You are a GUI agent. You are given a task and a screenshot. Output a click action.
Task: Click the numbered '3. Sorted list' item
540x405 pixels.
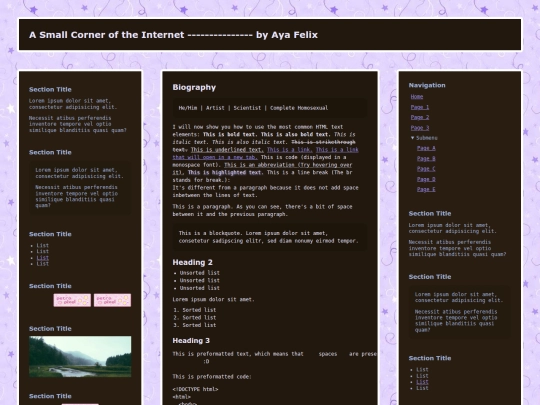[195, 325]
